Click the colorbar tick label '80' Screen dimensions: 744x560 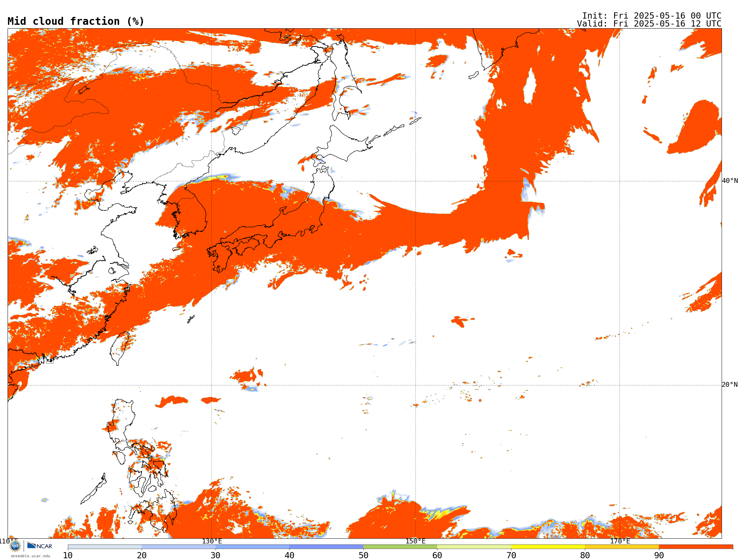585,555
